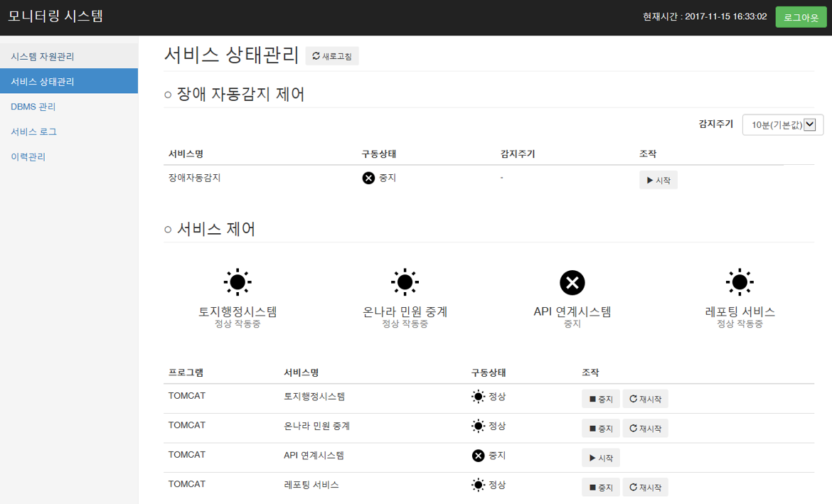This screenshot has width=832, height=504.
Task: Click the sun icon above 온나라 민원 중계
Action: (x=405, y=282)
